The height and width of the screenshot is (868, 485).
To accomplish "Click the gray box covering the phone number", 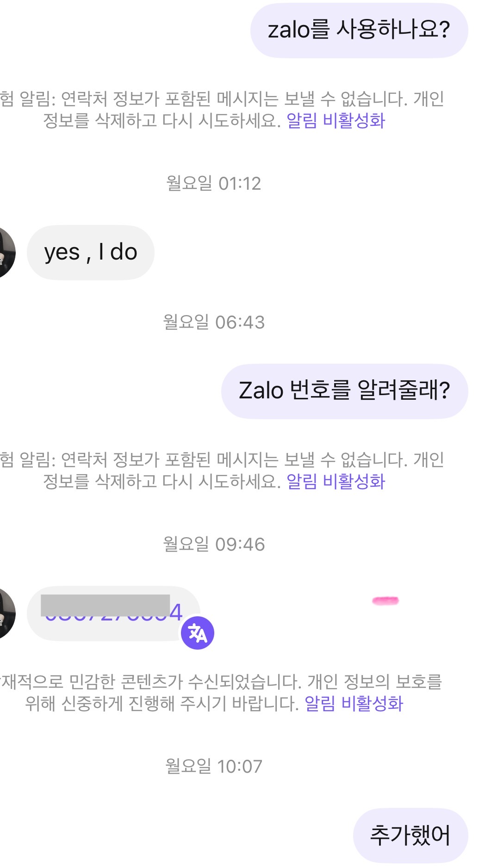I will (105, 605).
